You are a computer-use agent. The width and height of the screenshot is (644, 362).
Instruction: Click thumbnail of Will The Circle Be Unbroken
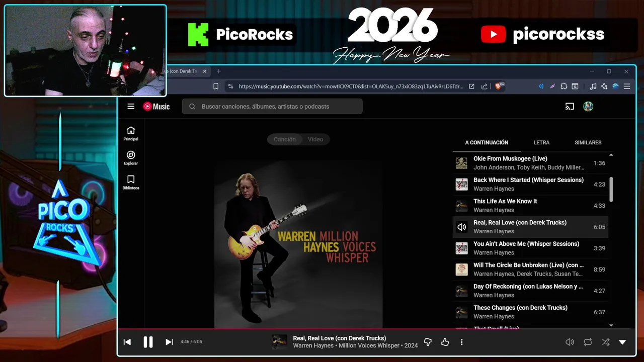point(461,269)
